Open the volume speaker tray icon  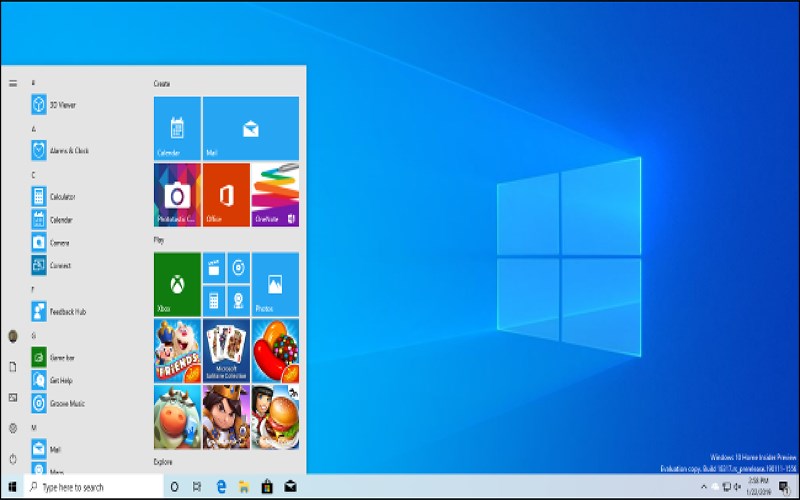click(x=737, y=487)
